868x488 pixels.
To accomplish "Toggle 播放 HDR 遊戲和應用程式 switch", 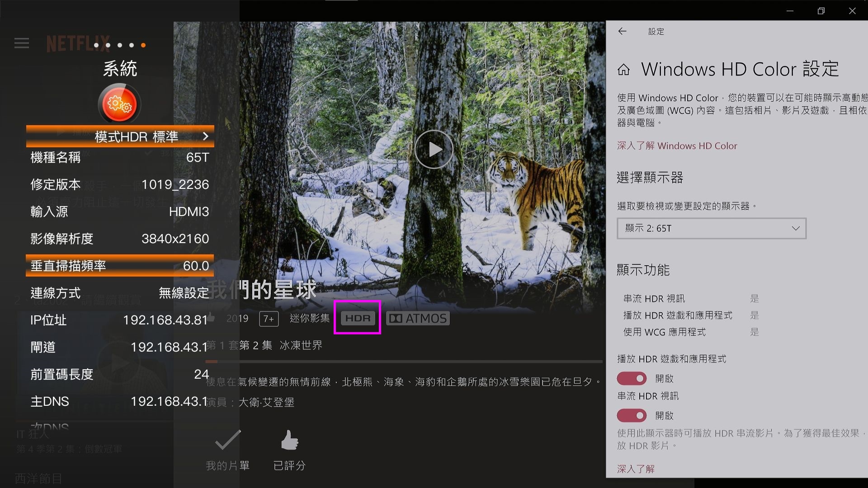I will [x=632, y=378].
